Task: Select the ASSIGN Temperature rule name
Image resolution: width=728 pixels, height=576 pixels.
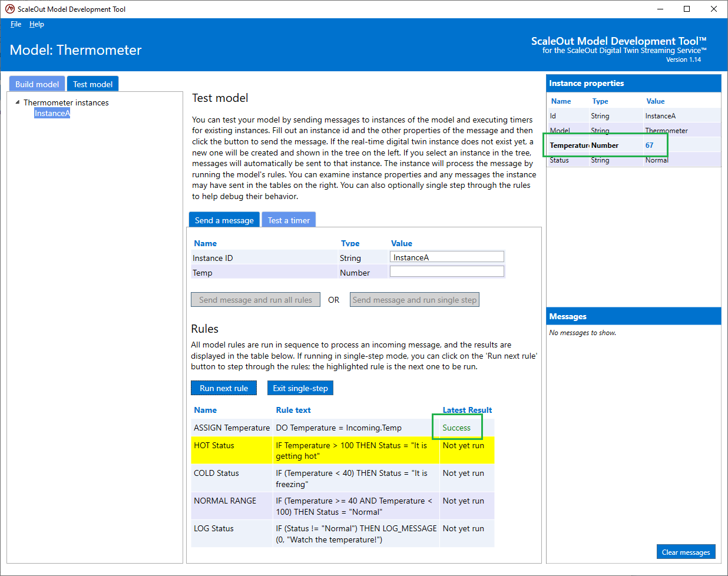Action: coord(231,428)
